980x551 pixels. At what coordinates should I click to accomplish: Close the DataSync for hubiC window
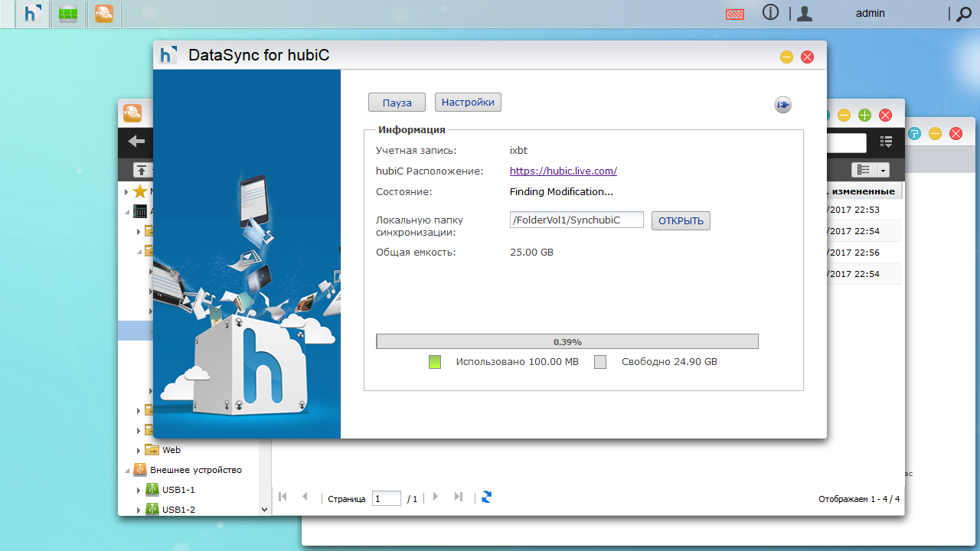(807, 57)
